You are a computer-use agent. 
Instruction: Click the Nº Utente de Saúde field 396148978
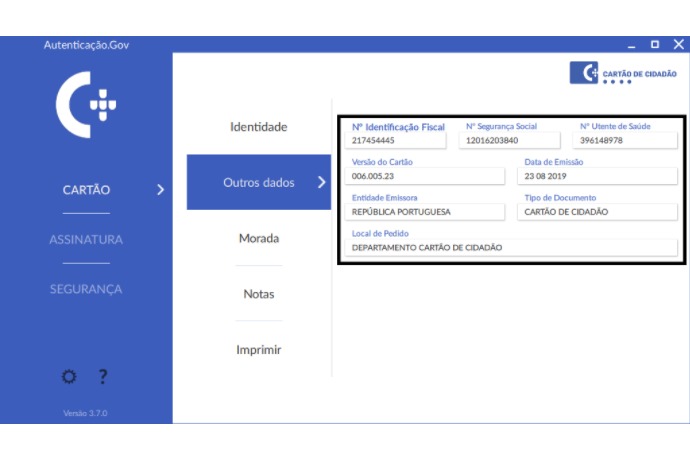pos(625,140)
